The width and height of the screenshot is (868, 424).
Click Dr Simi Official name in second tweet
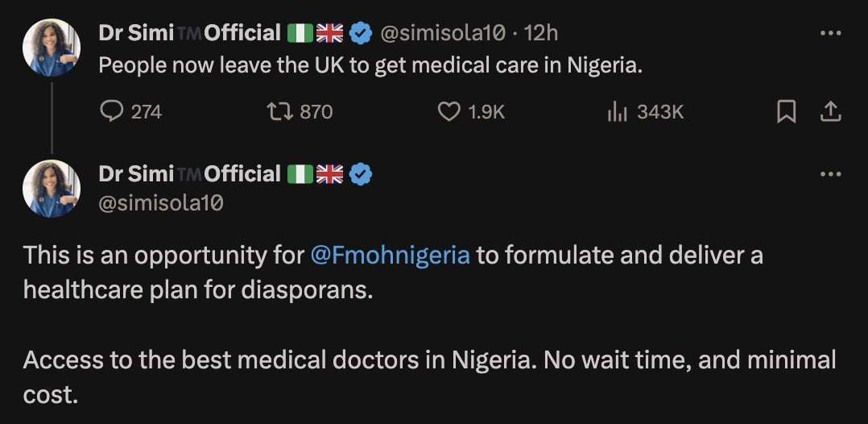[189, 173]
